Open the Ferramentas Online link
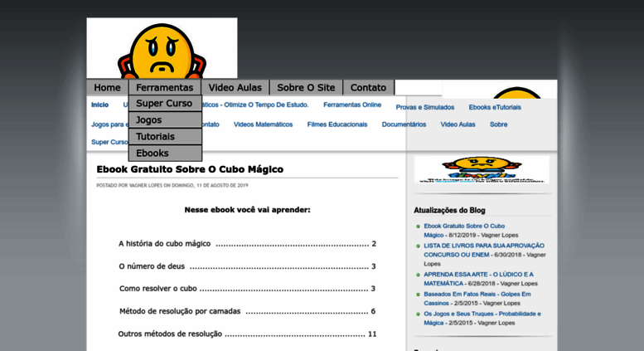Image resolution: width=644 pixels, height=351 pixels. tap(352, 105)
